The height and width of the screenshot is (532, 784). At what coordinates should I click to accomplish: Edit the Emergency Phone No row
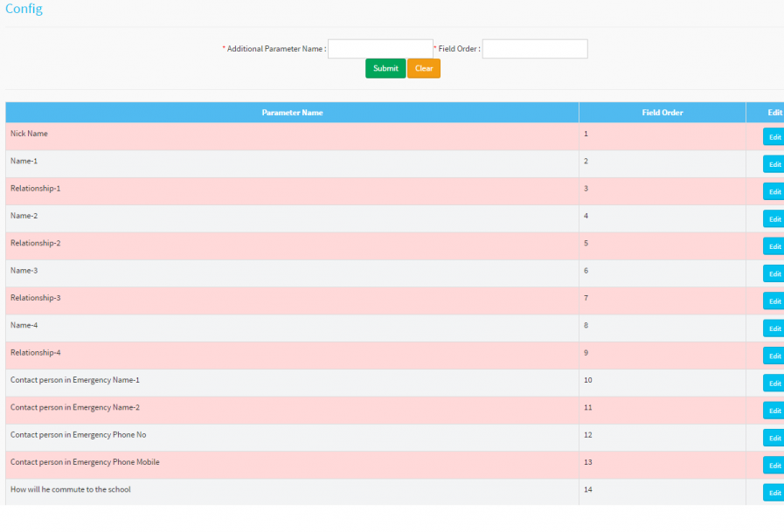pyautogui.click(x=774, y=438)
